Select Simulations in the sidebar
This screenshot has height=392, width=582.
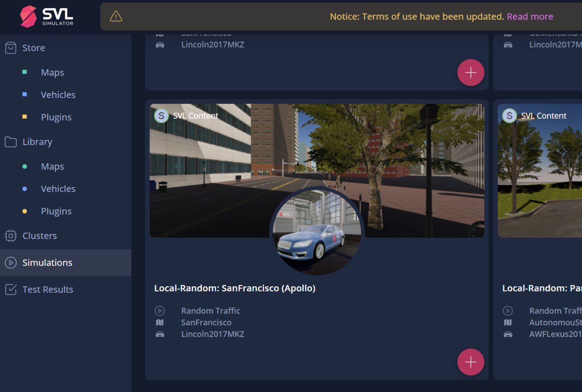65,263
